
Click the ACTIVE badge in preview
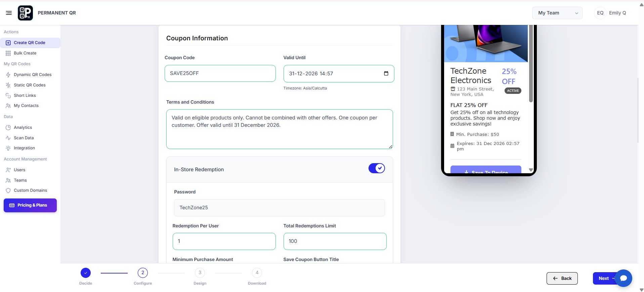pyautogui.click(x=513, y=91)
